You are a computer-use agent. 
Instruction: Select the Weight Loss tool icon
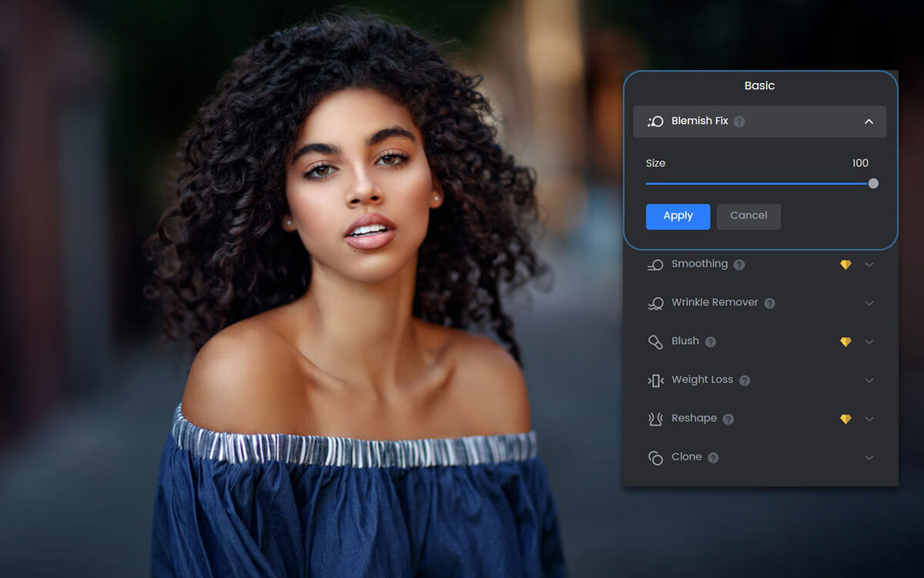click(655, 379)
